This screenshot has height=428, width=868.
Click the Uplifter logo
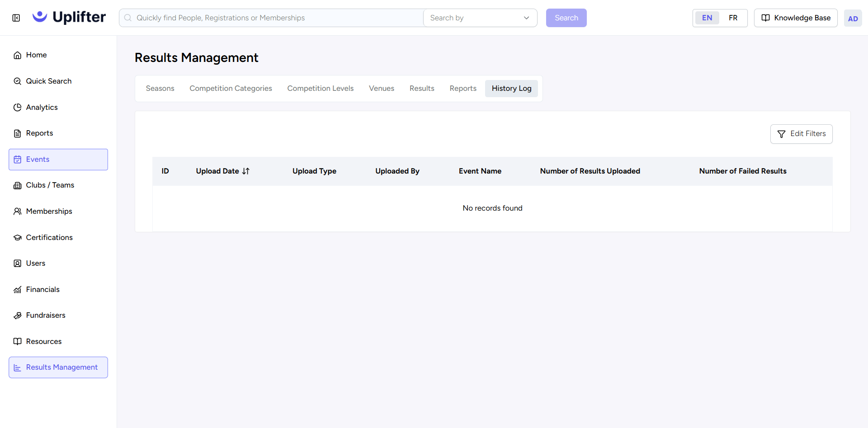pyautogui.click(x=69, y=17)
